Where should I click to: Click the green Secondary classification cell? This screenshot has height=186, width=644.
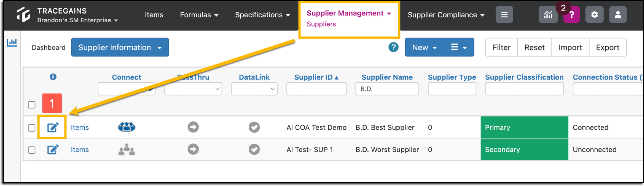coord(524,149)
